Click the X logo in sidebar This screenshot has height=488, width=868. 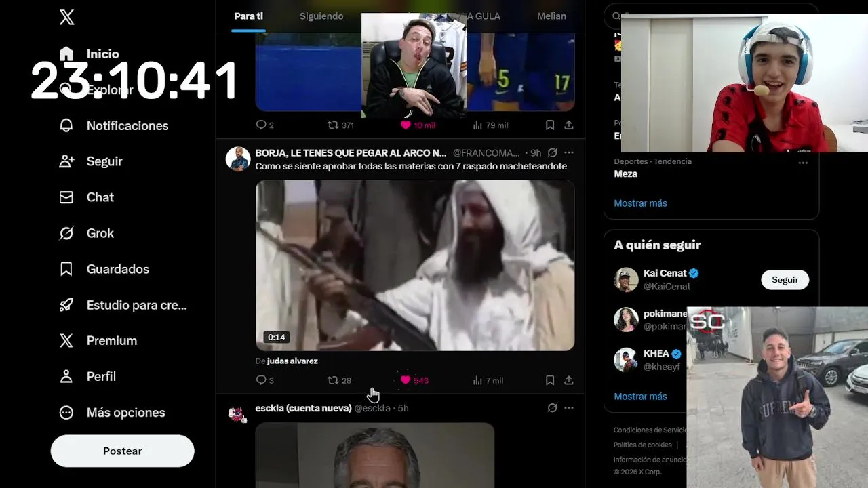pyautogui.click(x=66, y=18)
